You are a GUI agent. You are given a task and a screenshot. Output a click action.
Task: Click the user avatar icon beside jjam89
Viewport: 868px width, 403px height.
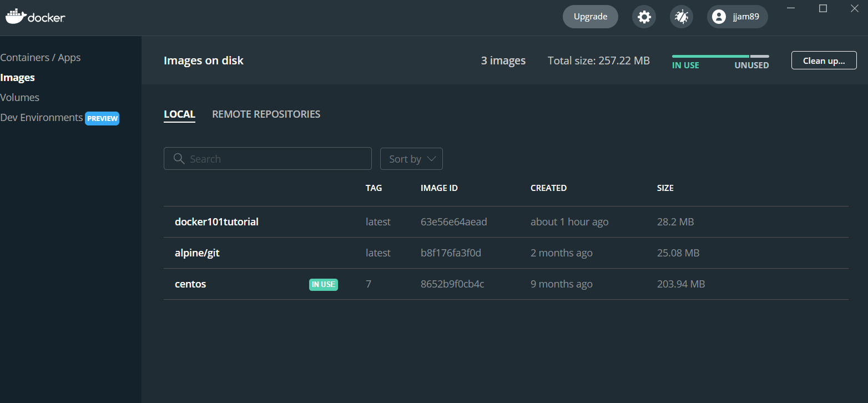[719, 17]
